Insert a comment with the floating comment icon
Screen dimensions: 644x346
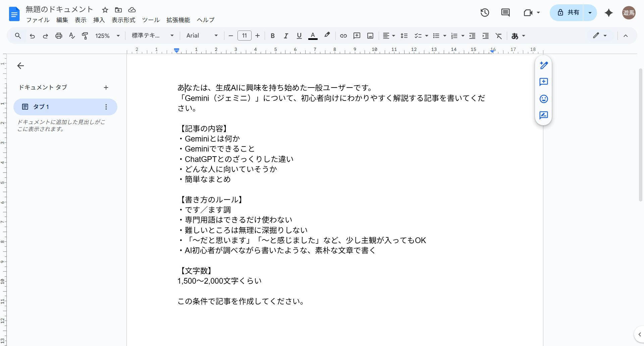(543, 82)
